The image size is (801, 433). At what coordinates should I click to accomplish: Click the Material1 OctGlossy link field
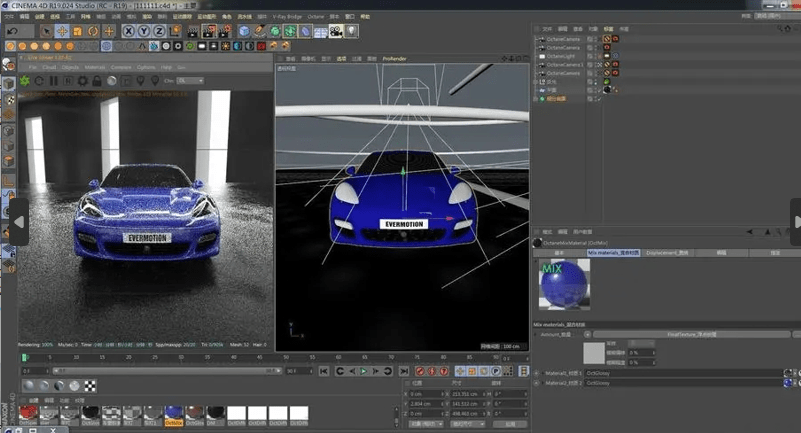[684, 373]
